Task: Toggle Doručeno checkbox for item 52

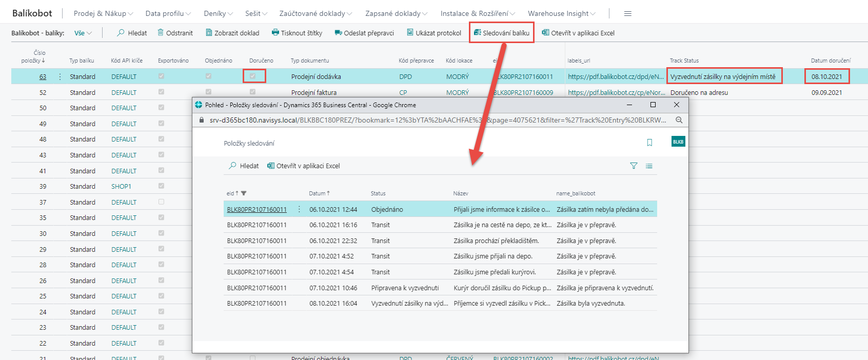Action: (252, 92)
